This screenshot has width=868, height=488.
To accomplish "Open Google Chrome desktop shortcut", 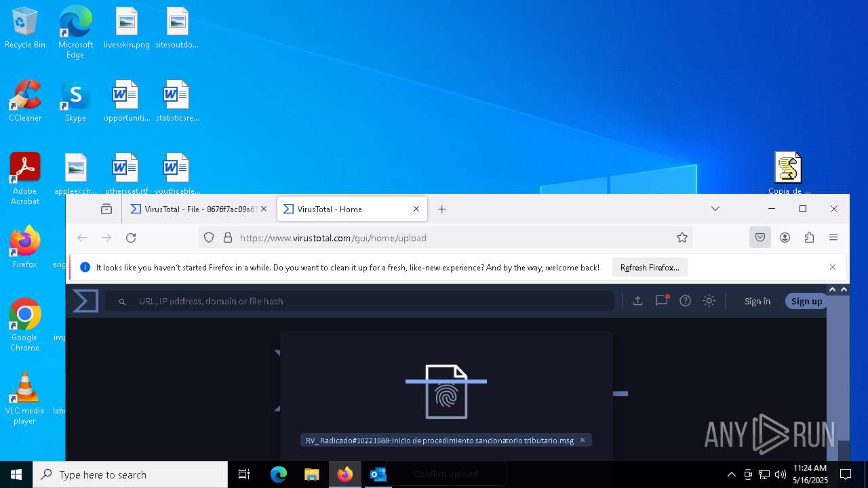I will tap(25, 325).
